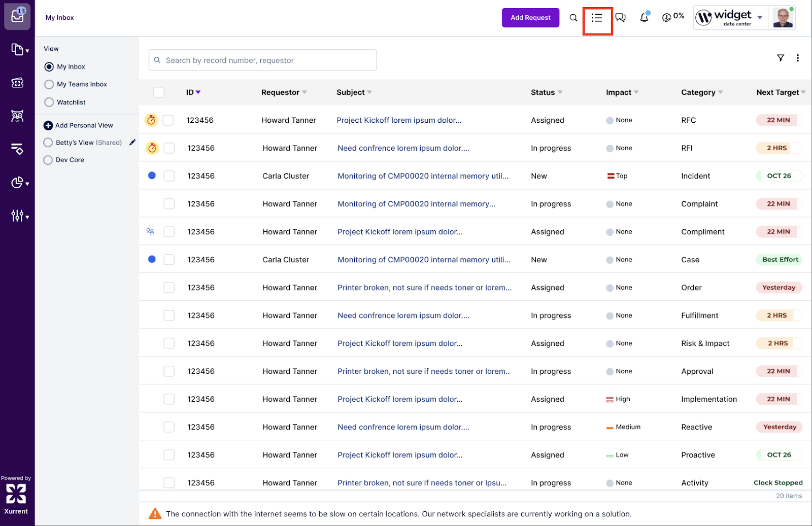The width and height of the screenshot is (812, 526).
Task: Click the ticket icon in the sidebar
Action: (18, 82)
